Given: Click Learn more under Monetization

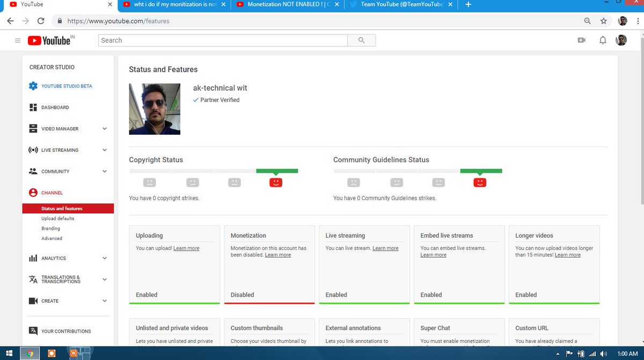Looking at the screenshot, I should coord(278,255).
